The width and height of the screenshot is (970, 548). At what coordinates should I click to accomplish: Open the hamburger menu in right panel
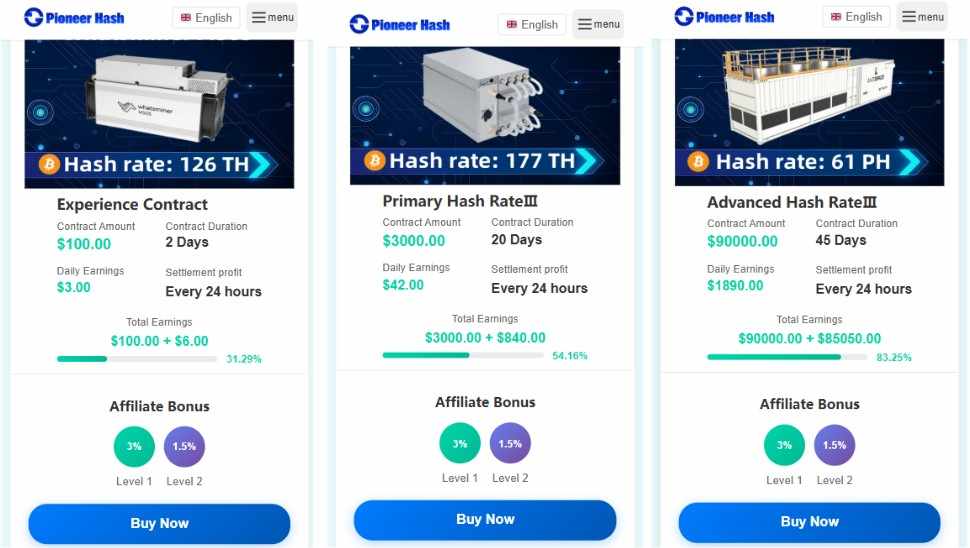pyautogui.click(x=922, y=17)
